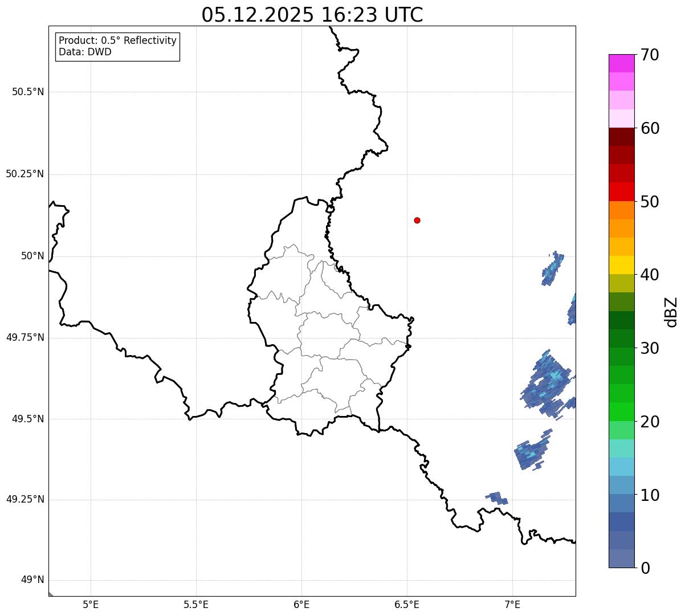
Task: Click the colorbar label 40
Action: [x=650, y=275]
